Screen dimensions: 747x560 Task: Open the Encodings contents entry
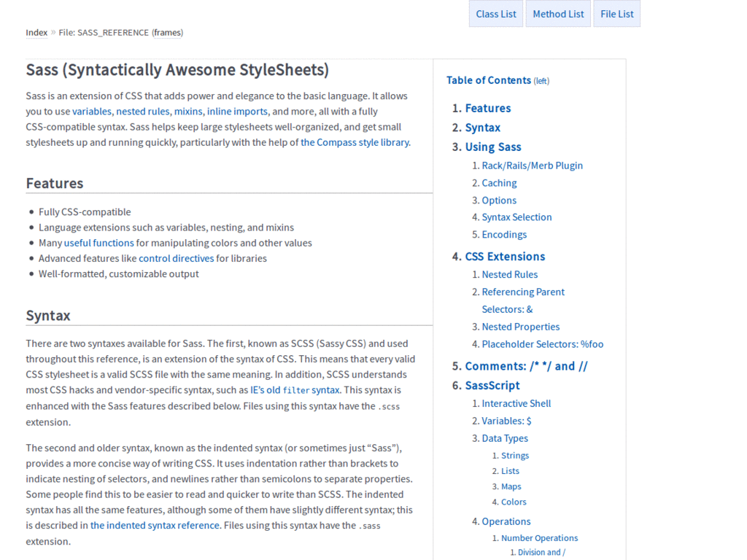click(x=504, y=235)
